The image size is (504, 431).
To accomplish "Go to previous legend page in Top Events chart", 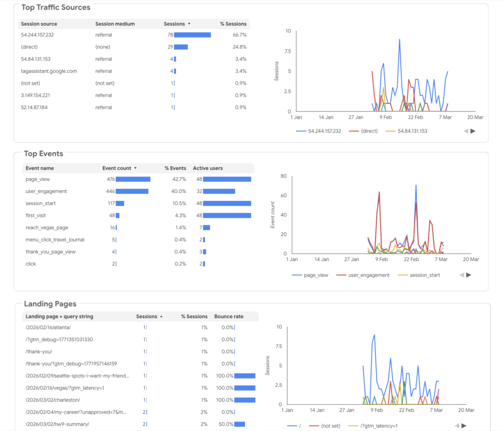I will pyautogui.click(x=461, y=275).
